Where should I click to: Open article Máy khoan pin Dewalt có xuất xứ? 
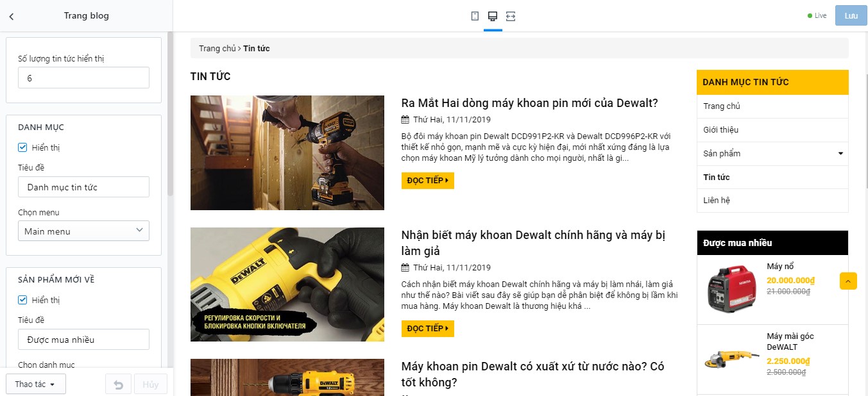pyautogui.click(x=532, y=375)
